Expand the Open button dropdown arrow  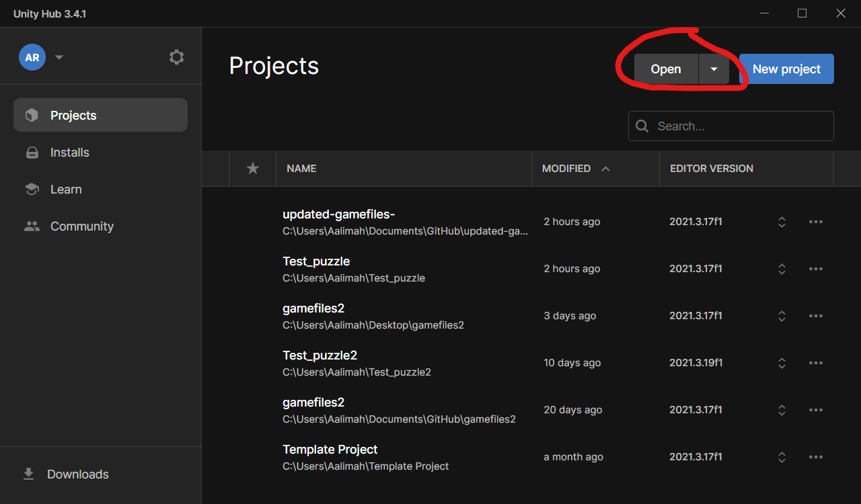coord(714,69)
